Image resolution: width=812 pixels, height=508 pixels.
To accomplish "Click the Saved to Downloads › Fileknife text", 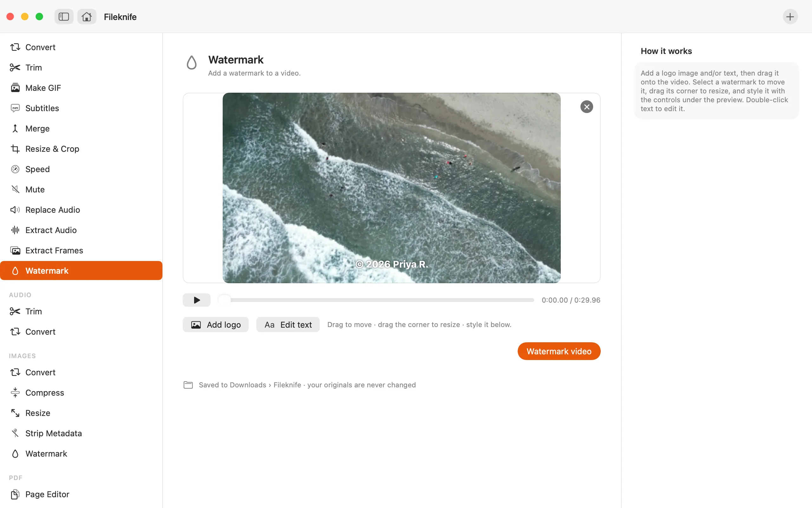I will click(250, 385).
